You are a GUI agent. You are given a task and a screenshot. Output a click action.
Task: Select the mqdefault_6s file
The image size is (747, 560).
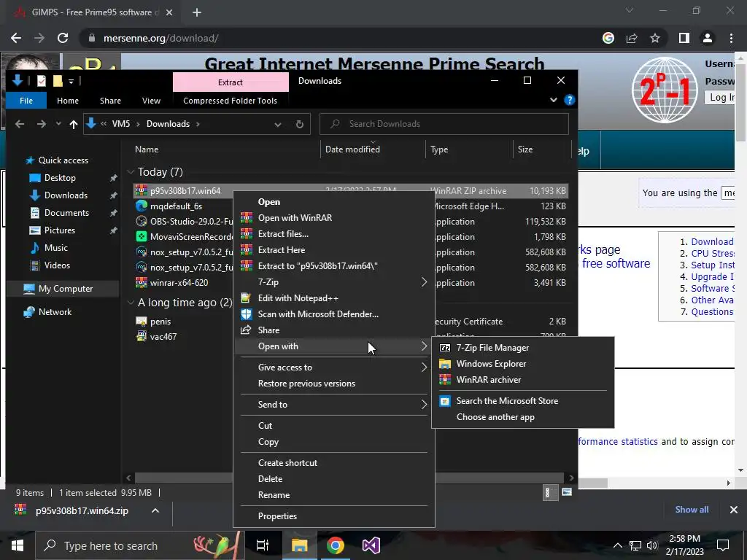176,206
